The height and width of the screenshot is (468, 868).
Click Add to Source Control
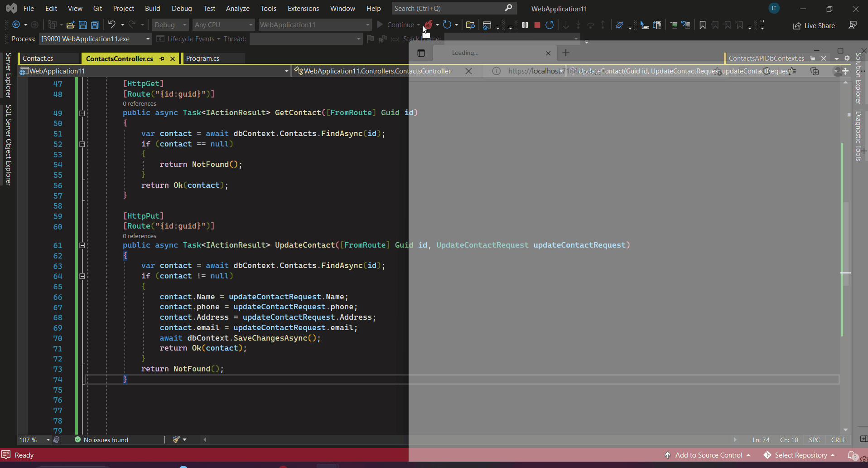[708, 455]
